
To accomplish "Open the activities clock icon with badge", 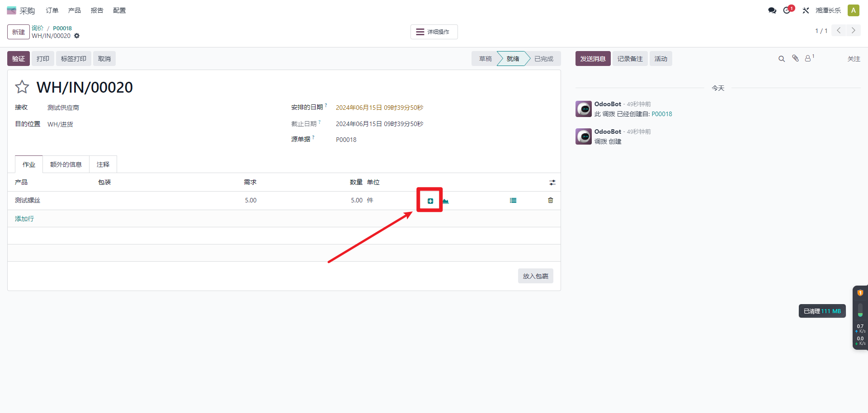I will [788, 10].
